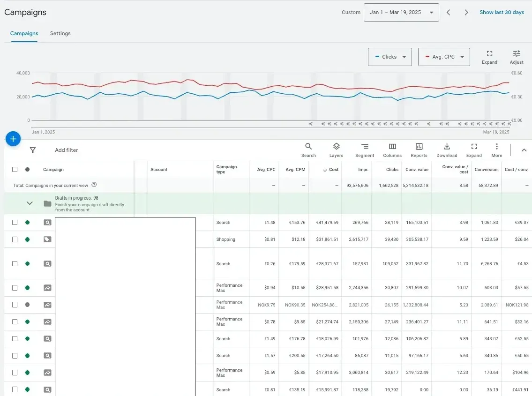This screenshot has height=396, width=532.
Task: Click the filter funnel icon
Action: click(32, 150)
